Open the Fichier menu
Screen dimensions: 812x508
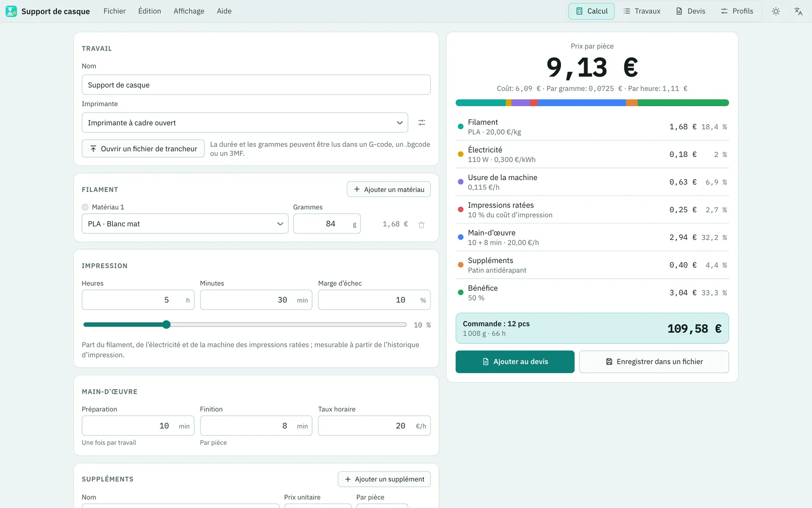pos(115,11)
